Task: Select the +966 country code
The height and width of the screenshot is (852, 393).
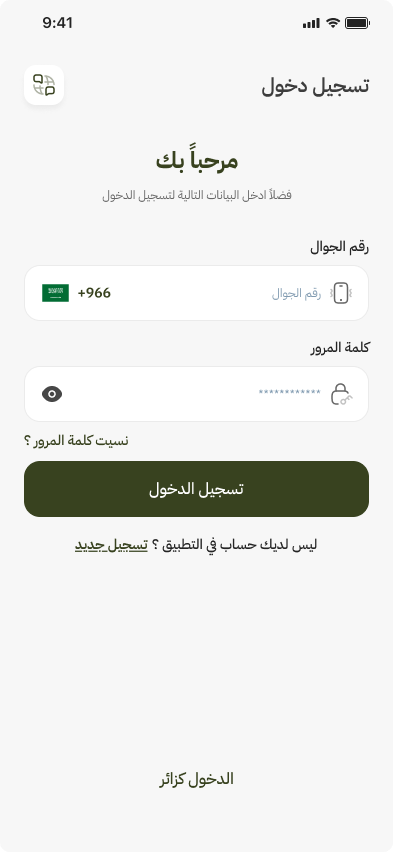Action: [x=94, y=293]
